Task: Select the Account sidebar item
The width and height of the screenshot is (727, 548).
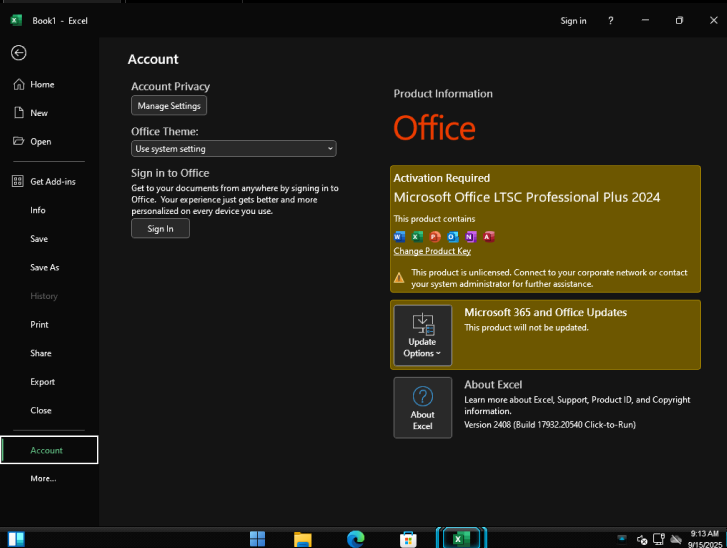Action: click(49, 450)
